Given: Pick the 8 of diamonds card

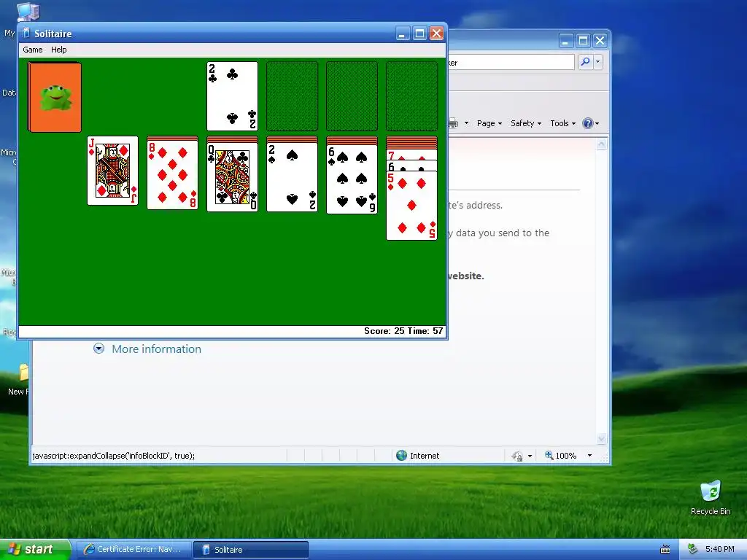Looking at the screenshot, I should point(172,175).
